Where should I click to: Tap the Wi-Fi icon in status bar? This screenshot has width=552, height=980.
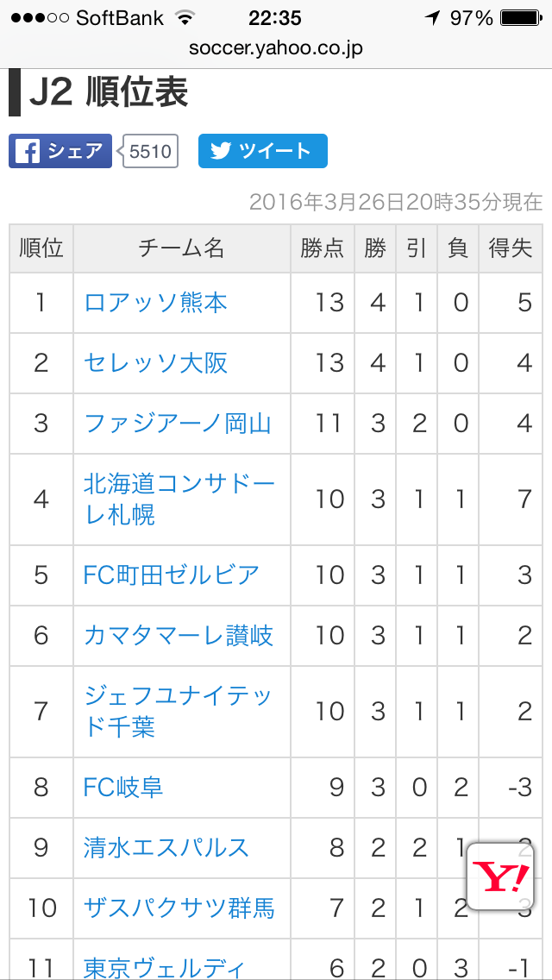coord(185,17)
